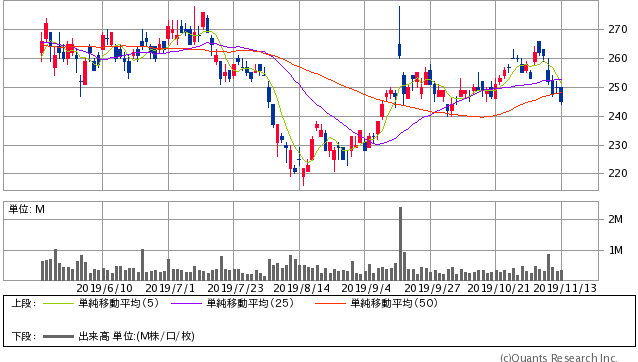
Task: Click the 2019/6/10 date axis label
Action: [x=105, y=288]
